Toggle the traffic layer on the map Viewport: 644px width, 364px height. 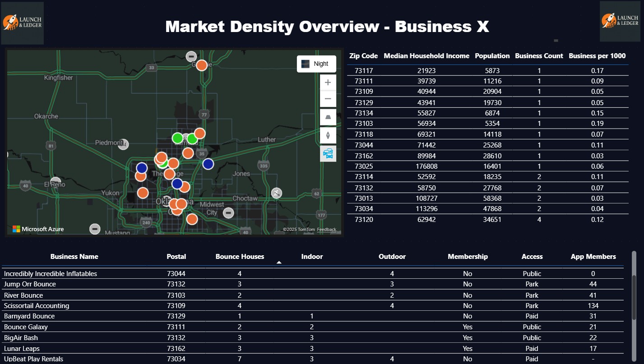tap(328, 154)
